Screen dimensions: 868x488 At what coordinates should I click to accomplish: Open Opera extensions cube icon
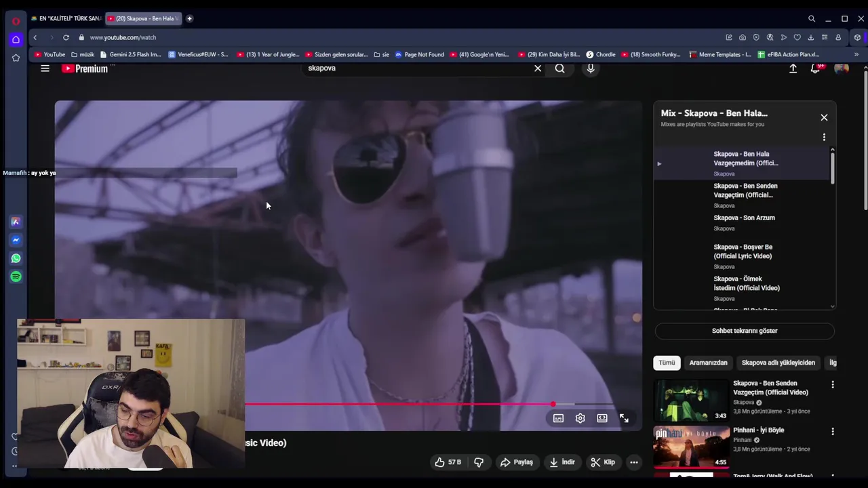(x=857, y=37)
